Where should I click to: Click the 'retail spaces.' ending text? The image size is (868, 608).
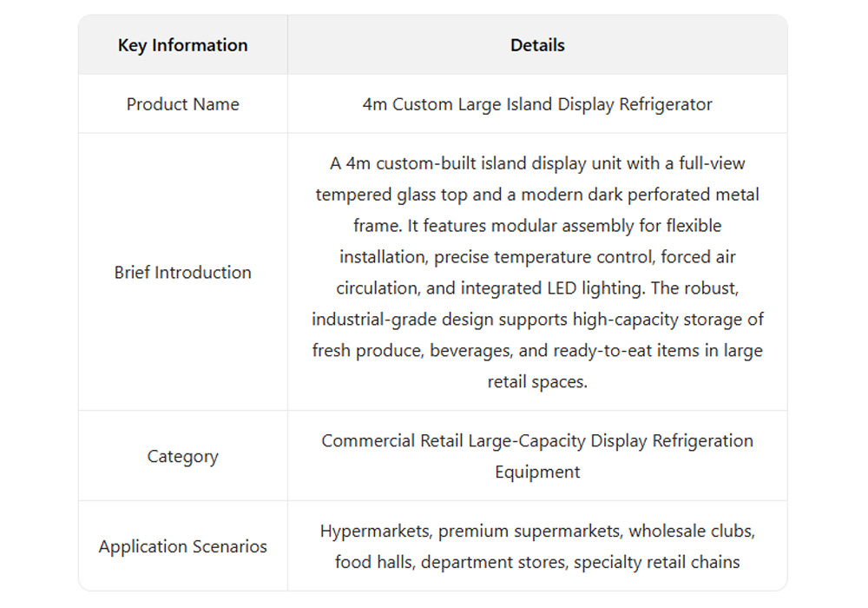pyautogui.click(x=537, y=381)
